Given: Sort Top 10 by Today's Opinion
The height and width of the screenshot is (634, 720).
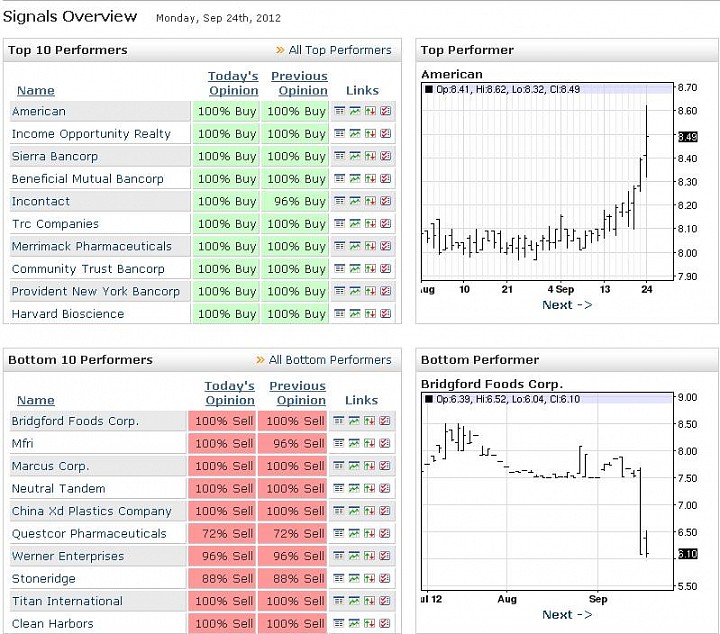Looking at the screenshot, I should click(x=233, y=83).
